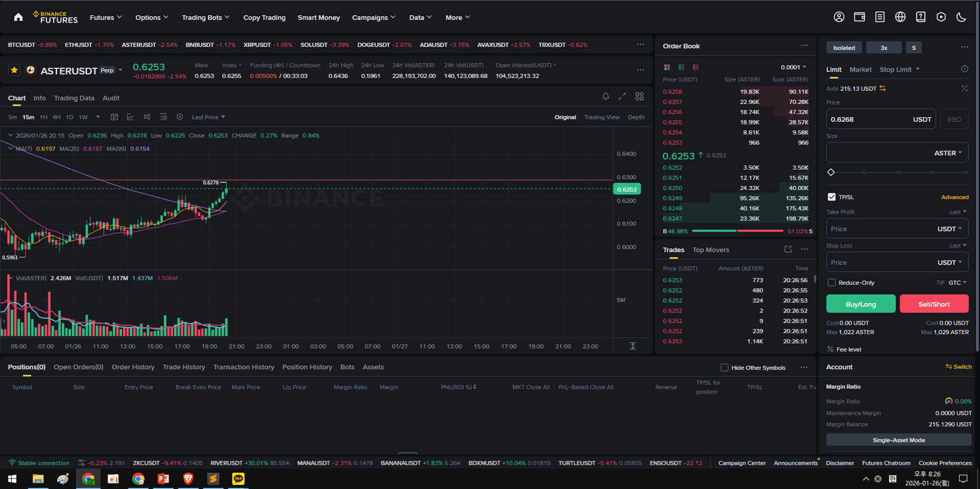The width and height of the screenshot is (980, 489).
Task: Open the Open Orders(0) tab
Action: (78, 367)
